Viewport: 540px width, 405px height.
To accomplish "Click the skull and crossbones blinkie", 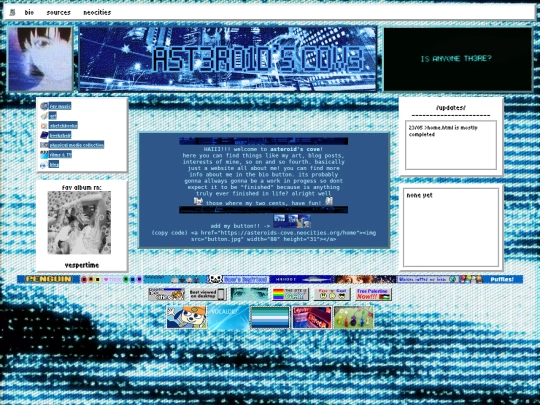I will (x=238, y=279).
